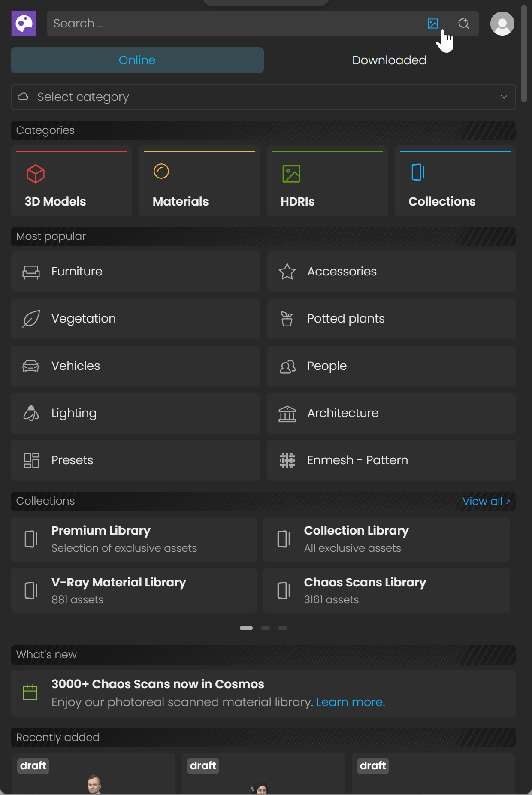Browse Vegetation assets

(136, 319)
